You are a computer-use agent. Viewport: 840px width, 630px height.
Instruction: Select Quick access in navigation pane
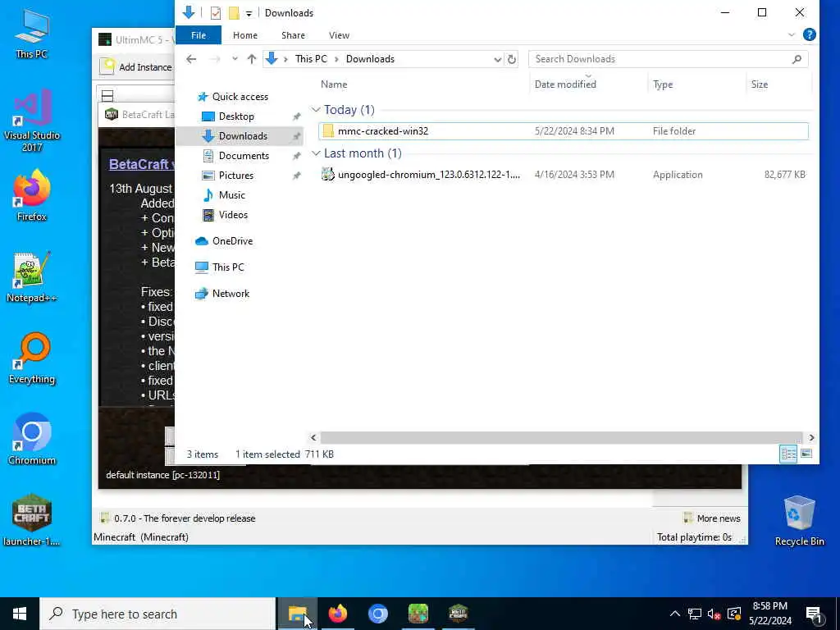click(x=240, y=97)
